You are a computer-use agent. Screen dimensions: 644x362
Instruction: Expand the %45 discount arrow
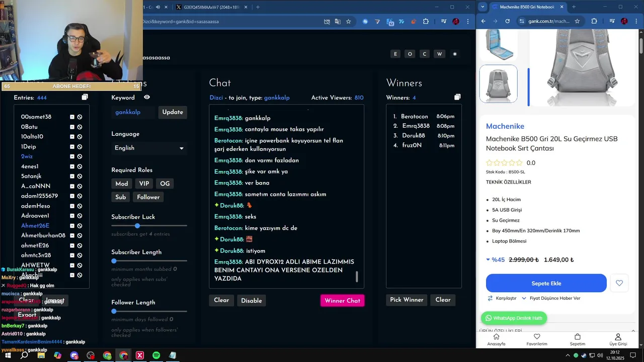[x=488, y=259]
